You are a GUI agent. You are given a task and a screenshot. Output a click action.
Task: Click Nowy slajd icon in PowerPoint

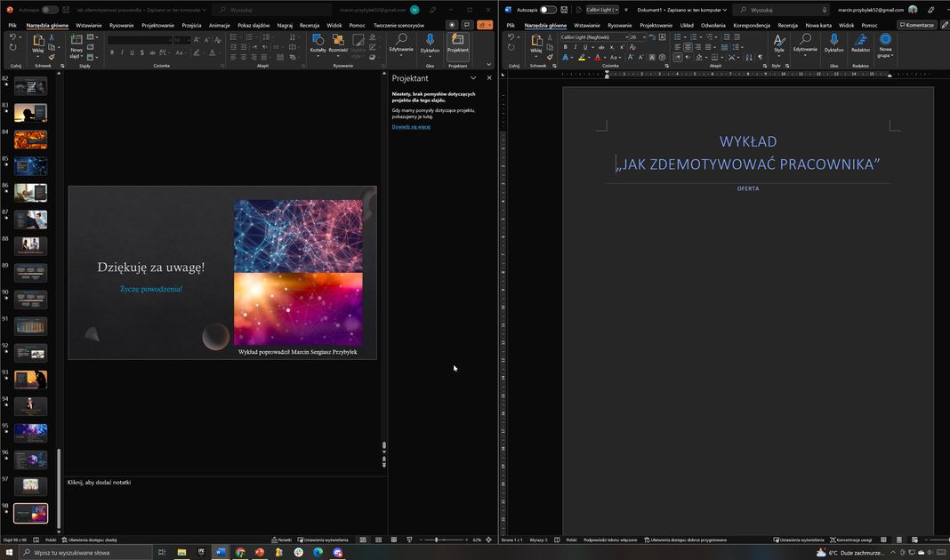[76, 42]
